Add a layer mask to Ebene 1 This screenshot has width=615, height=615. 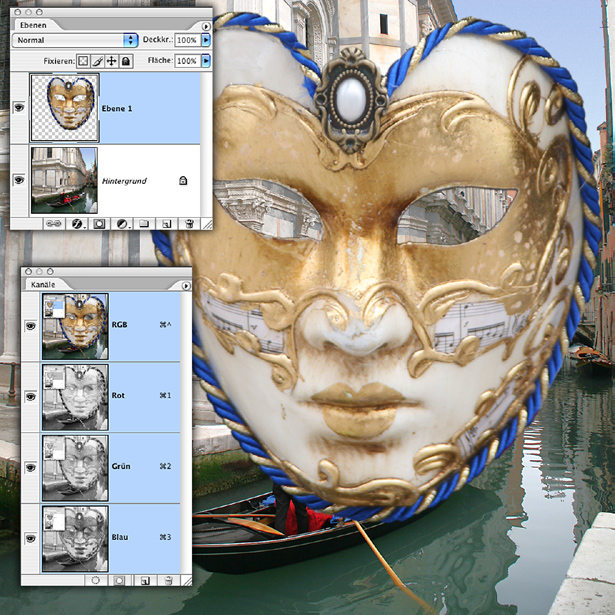[100, 224]
